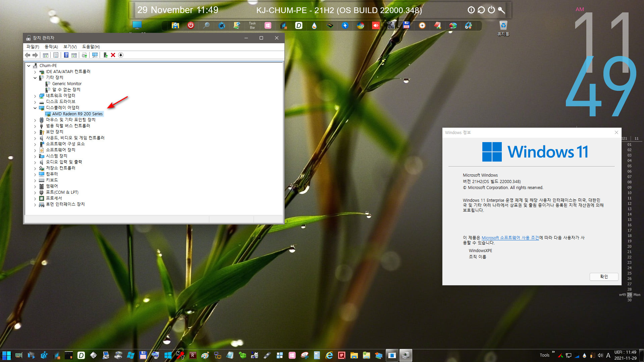Click the blue Help question-mark toolbar icon
644x362 pixels.
click(x=66, y=55)
